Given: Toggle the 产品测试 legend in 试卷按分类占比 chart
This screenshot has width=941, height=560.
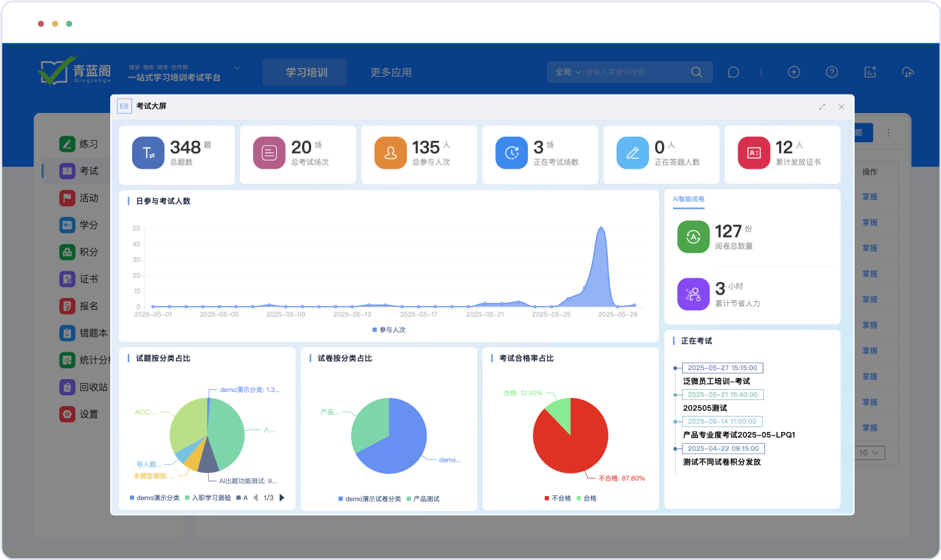Looking at the screenshot, I should [x=423, y=499].
